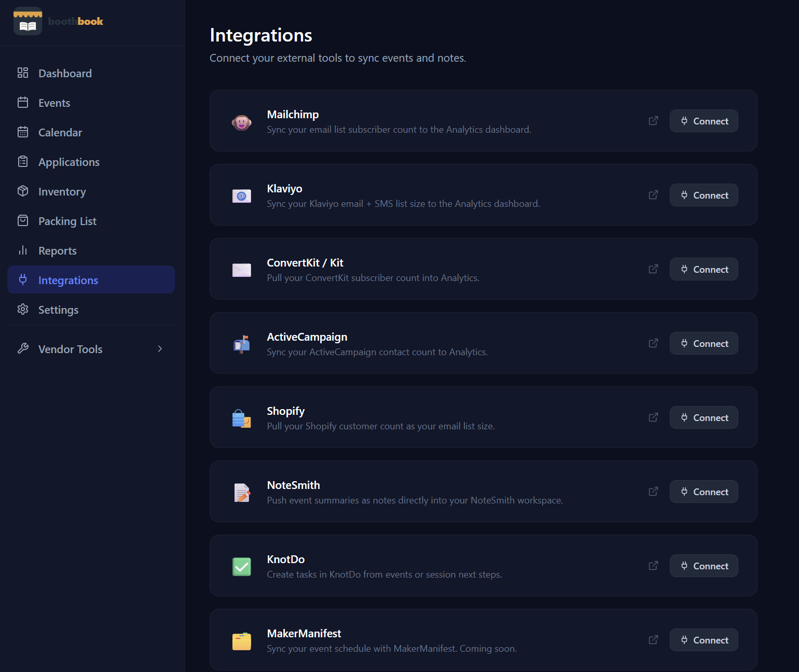Click 'Create tasks in KnotDo' description

click(x=384, y=575)
